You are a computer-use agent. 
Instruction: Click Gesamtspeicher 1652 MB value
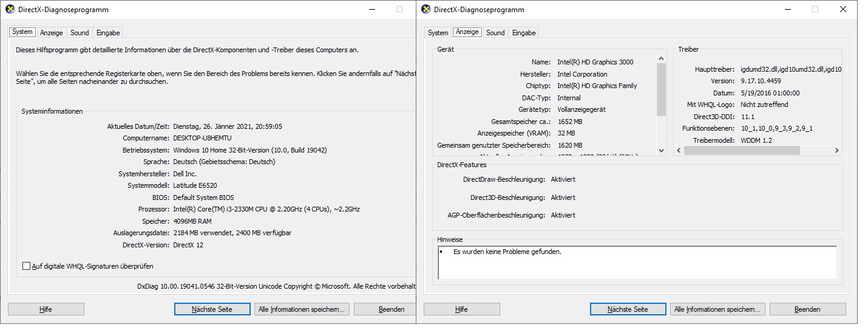[x=570, y=122]
